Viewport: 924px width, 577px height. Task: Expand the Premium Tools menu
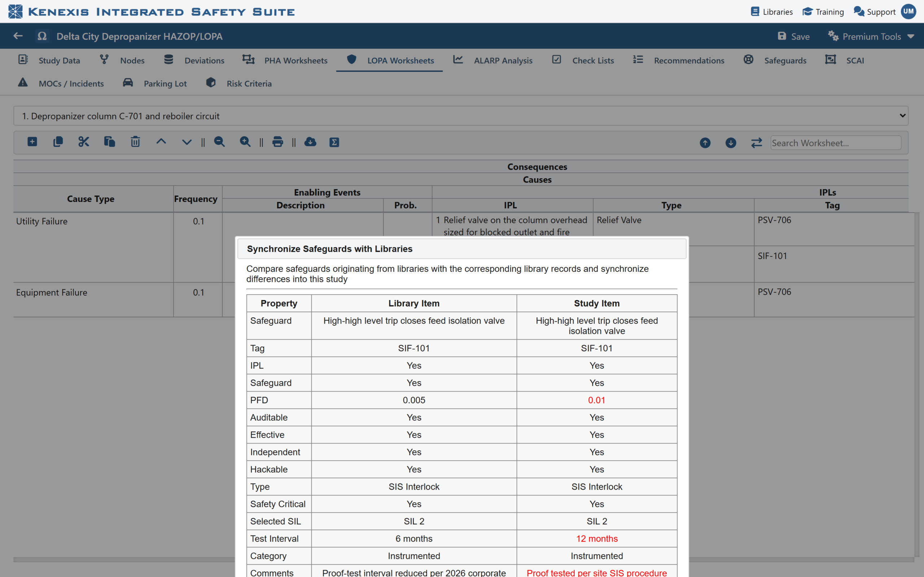871,36
